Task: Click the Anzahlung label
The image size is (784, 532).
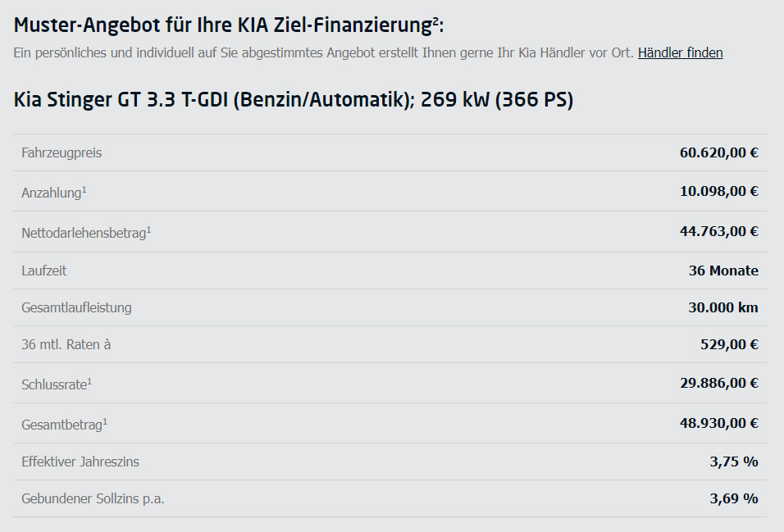Action: [53, 193]
